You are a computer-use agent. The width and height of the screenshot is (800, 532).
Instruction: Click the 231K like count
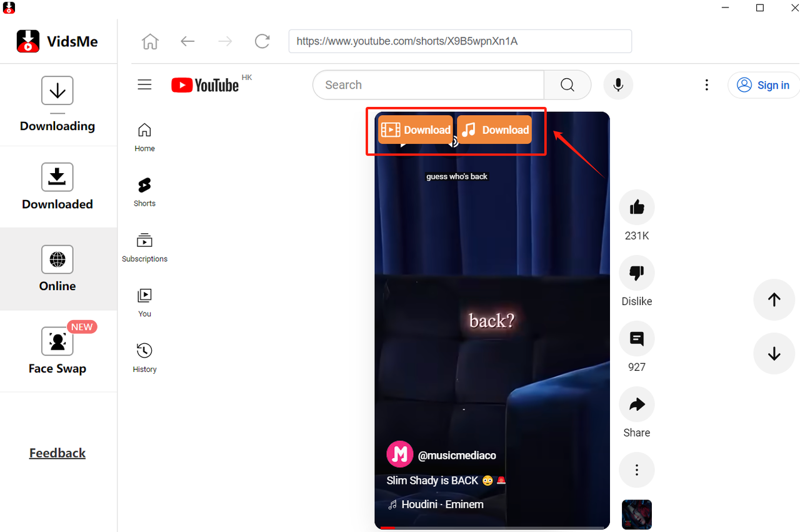(x=637, y=236)
